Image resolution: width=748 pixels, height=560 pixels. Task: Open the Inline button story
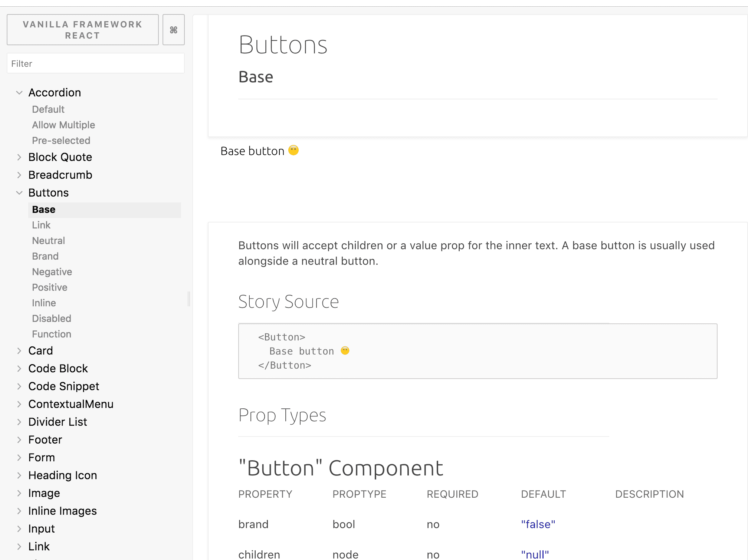[x=44, y=303]
